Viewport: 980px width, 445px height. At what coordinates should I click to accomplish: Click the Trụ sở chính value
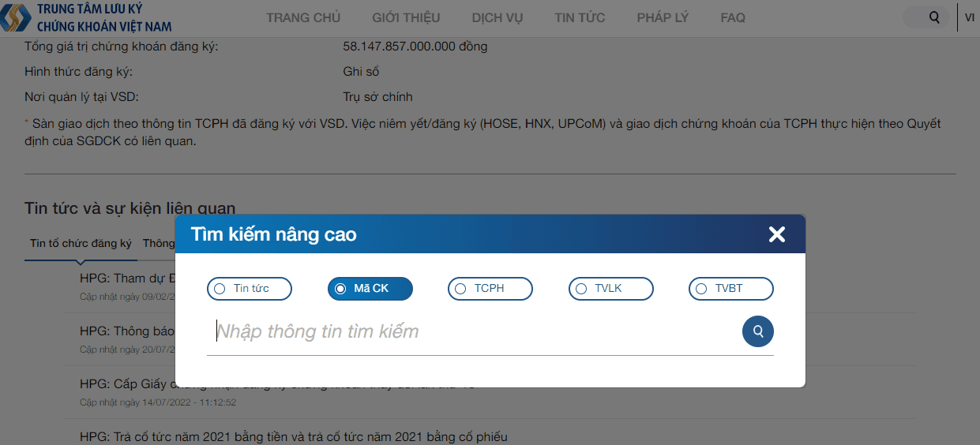click(x=377, y=97)
